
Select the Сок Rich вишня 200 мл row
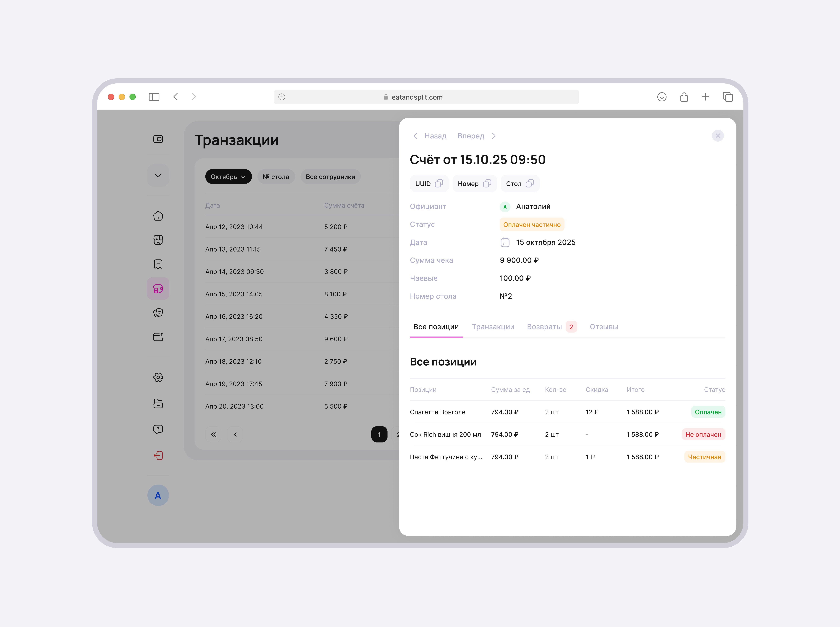[568, 435]
